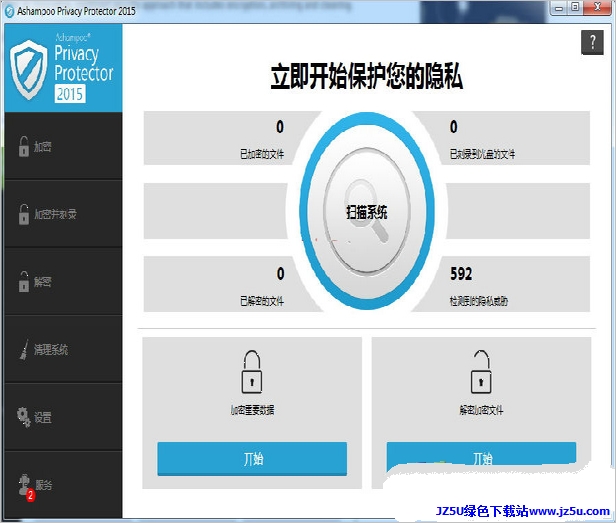The height and width of the screenshot is (523, 616).
Task: Open the 服务 (Service) sidebar section
Action: point(63,484)
